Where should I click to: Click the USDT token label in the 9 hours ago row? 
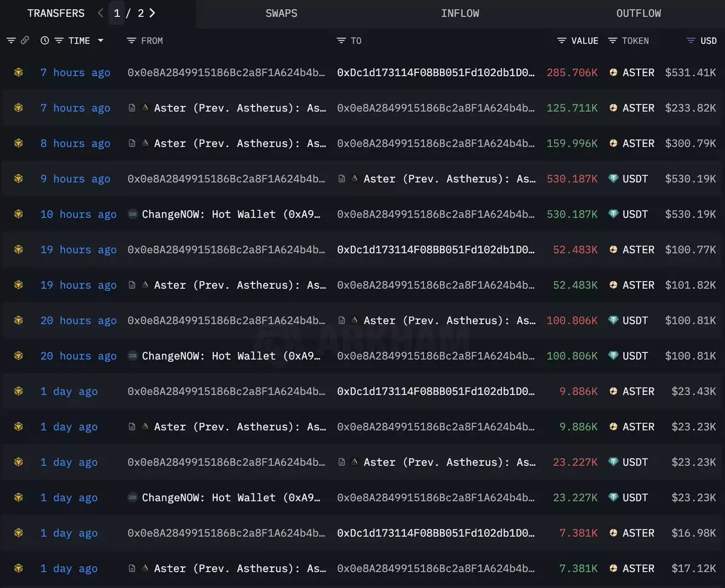636,179
